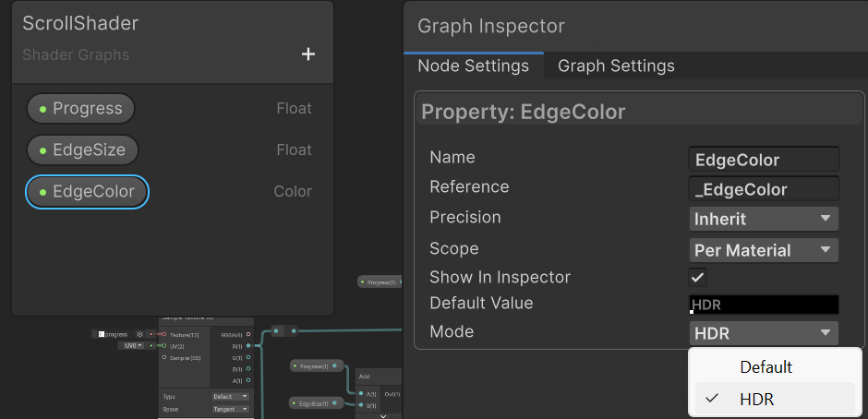Switch to the Graph Settings tab
This screenshot has height=419, width=868.
pos(616,66)
